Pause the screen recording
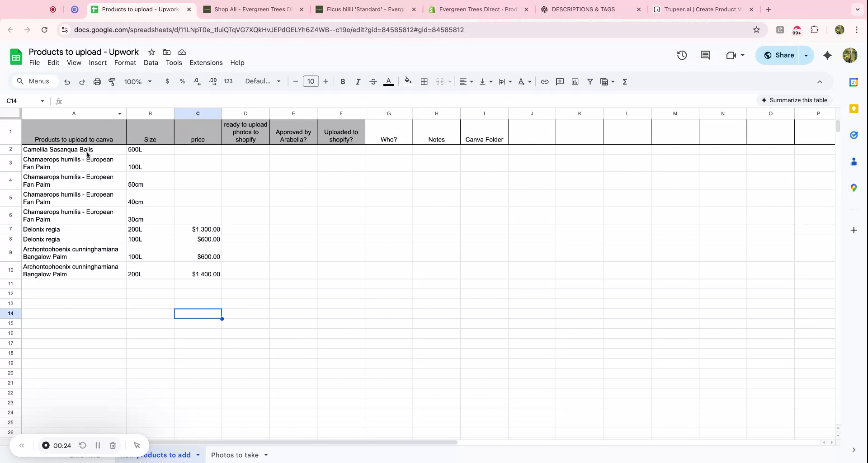The height and width of the screenshot is (463, 868). pyautogui.click(x=98, y=445)
